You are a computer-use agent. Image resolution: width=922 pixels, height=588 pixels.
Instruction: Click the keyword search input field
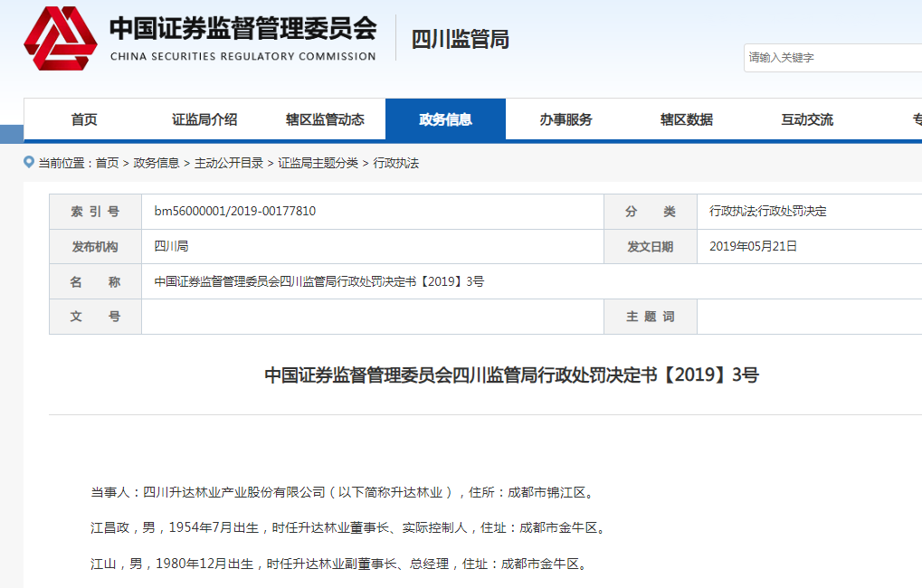pos(832,58)
